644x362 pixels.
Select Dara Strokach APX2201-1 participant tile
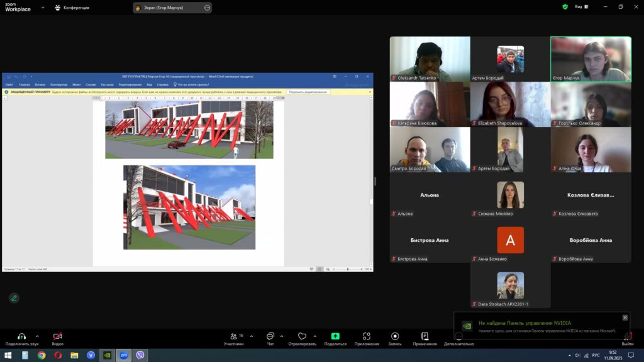[x=511, y=285]
